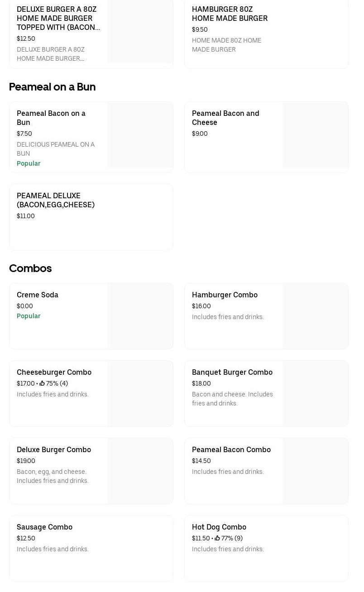Select the Deluxe Burger Combo title
This screenshot has width=364, height=592.
54,449
